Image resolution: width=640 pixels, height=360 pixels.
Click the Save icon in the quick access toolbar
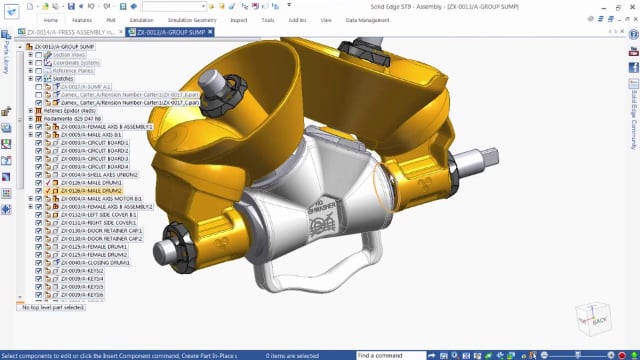(71, 7)
